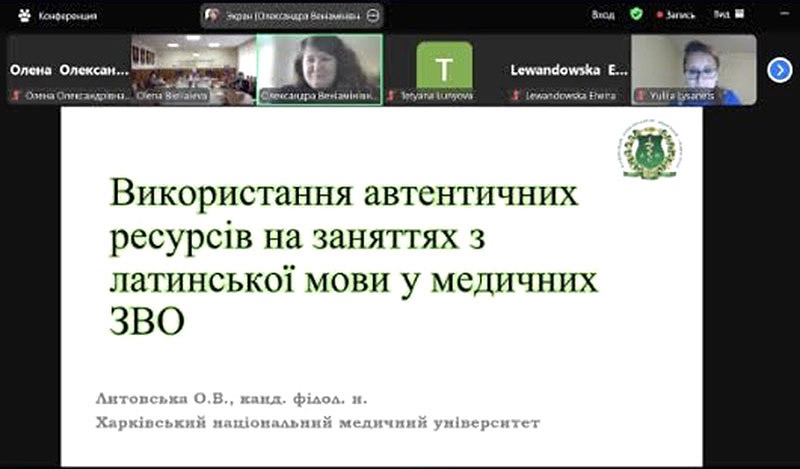Open screen share options circle button
The width and height of the screenshot is (800, 469).
click(372, 16)
